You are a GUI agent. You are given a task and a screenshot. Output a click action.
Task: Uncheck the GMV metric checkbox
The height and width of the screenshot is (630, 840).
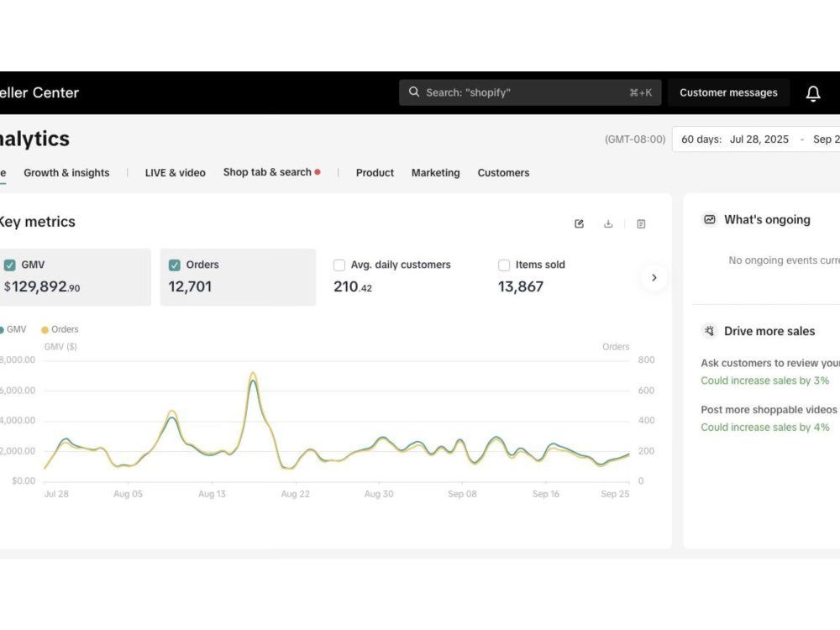click(9, 265)
